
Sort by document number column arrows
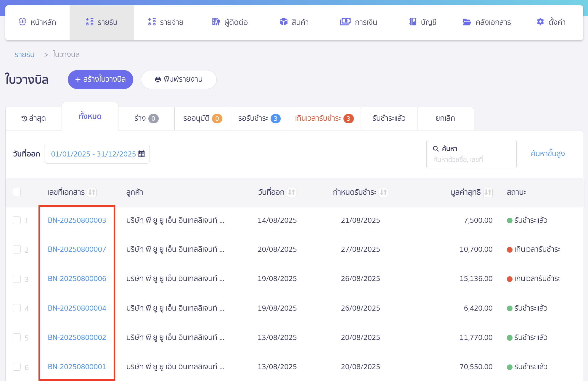point(92,192)
